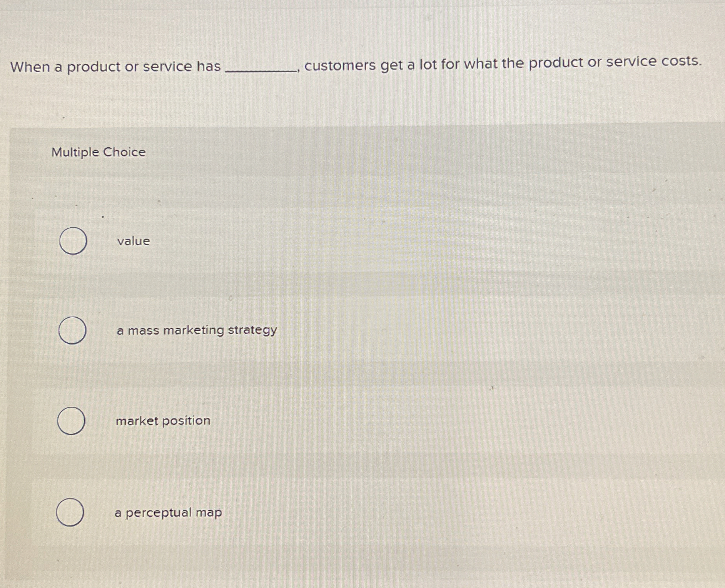
Task: Select the "value" radio button
Action: pyautogui.click(x=73, y=241)
